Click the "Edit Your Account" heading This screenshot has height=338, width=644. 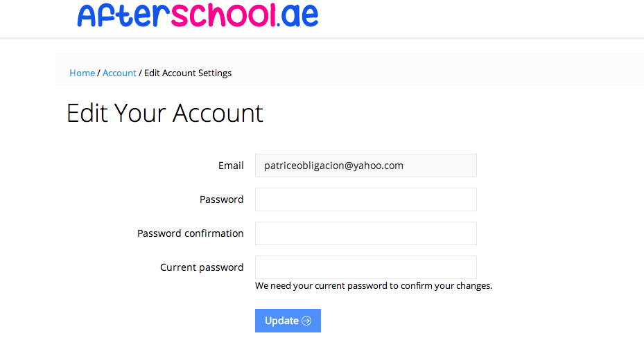pos(165,113)
